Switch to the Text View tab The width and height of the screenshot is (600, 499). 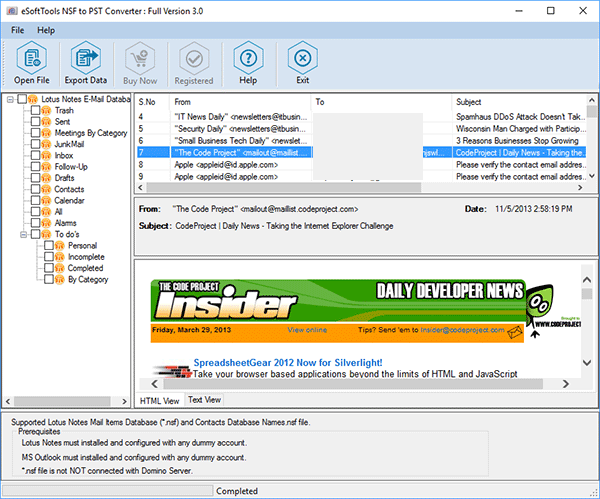pyautogui.click(x=205, y=399)
